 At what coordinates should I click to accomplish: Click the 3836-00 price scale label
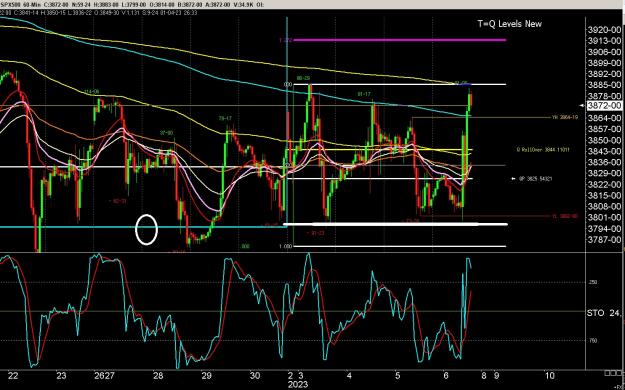(604, 162)
